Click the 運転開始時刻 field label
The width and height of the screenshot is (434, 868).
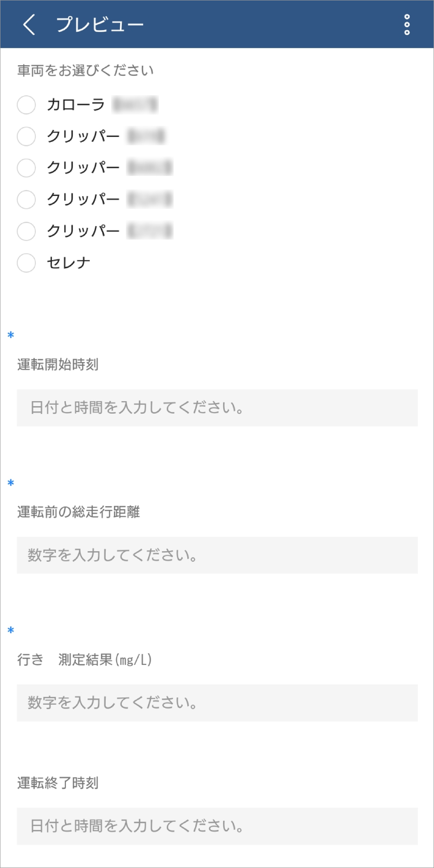pyautogui.click(x=58, y=364)
